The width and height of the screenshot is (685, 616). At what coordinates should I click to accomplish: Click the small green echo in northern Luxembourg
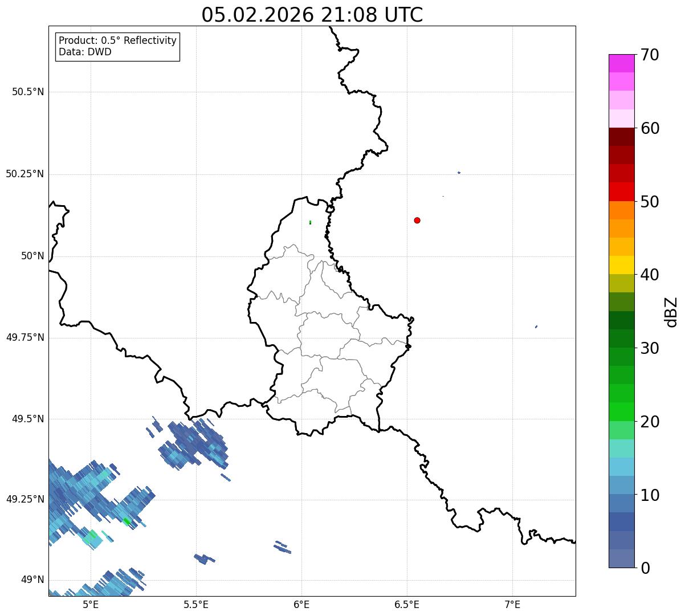point(310,222)
